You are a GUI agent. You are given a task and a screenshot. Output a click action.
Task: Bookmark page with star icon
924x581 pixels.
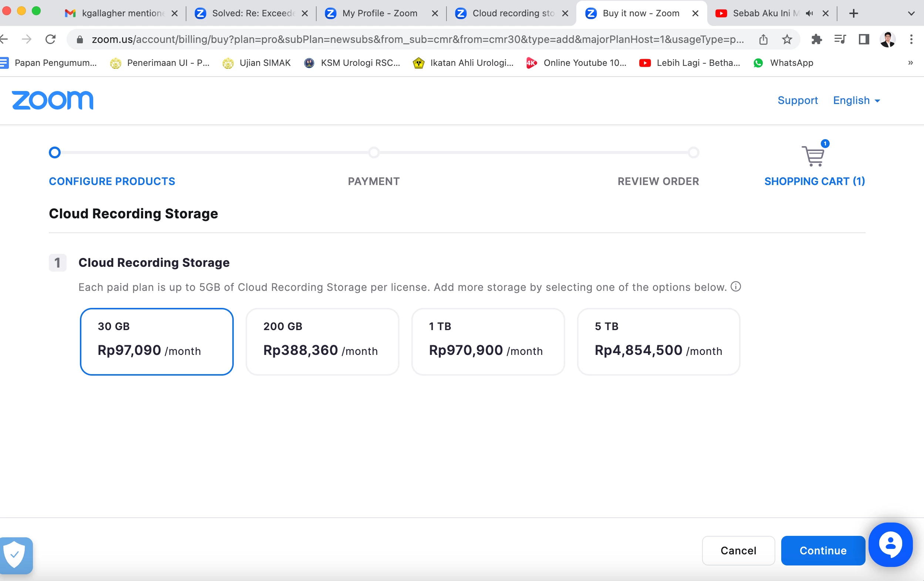tap(787, 39)
